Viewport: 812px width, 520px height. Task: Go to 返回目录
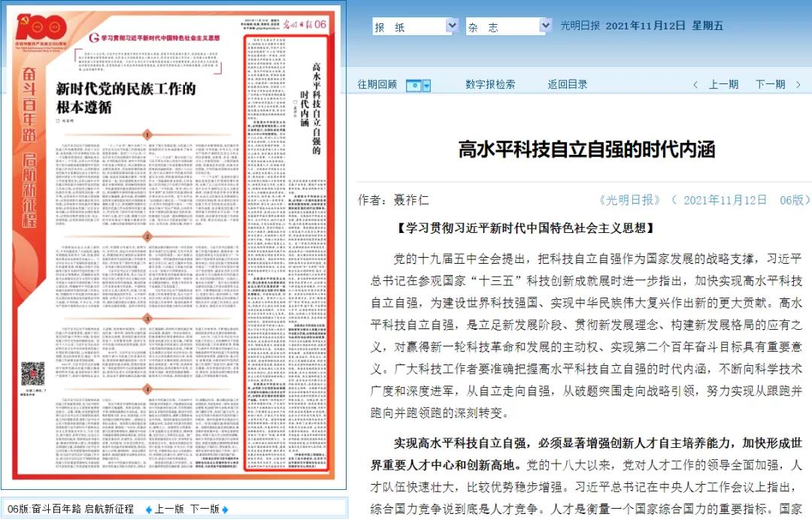(568, 84)
